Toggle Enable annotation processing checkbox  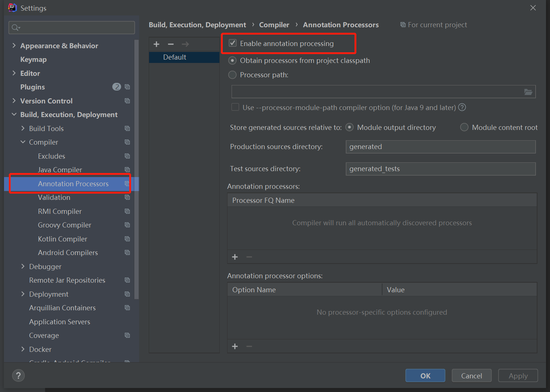[x=233, y=43]
